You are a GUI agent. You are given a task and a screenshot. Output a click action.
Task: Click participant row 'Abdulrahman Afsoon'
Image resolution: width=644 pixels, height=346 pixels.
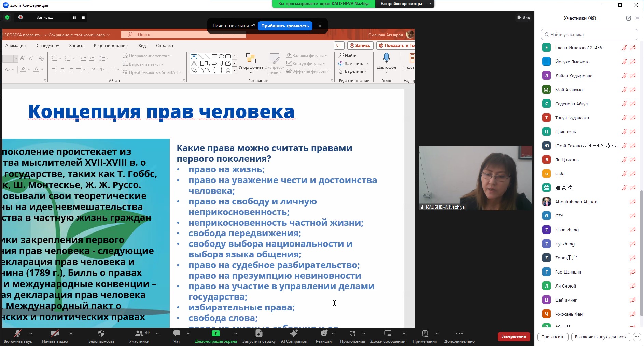pos(589,202)
